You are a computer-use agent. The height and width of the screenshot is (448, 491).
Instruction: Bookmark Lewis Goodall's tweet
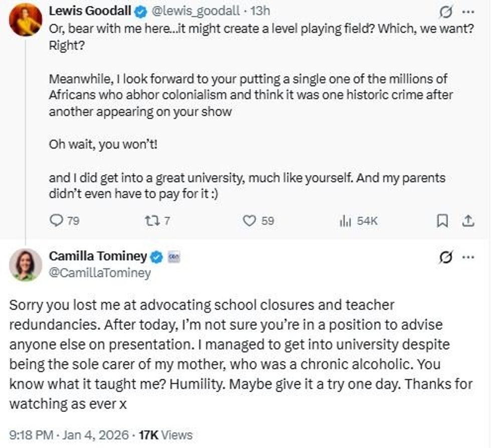coord(442,221)
